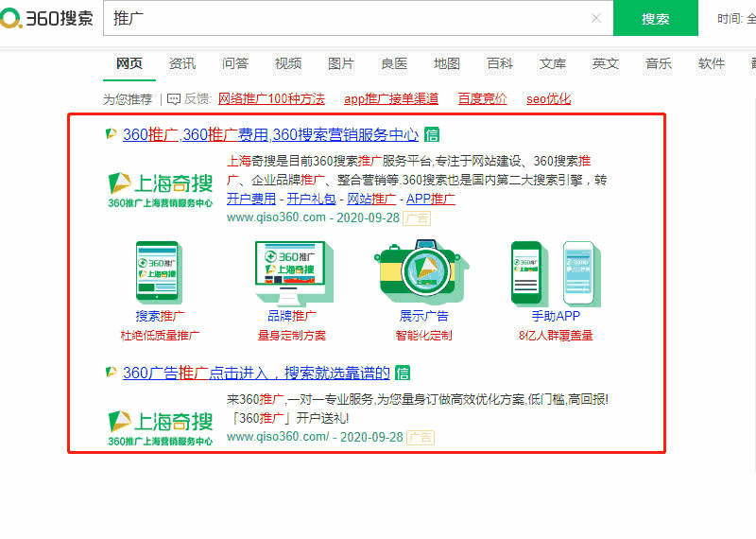Click the 反馈 feedback speech-bubble icon
The height and width of the screenshot is (539, 756).
pos(174,99)
